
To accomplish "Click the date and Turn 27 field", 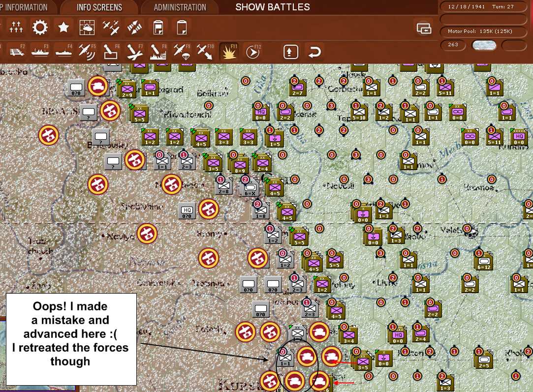I will 483,6.
